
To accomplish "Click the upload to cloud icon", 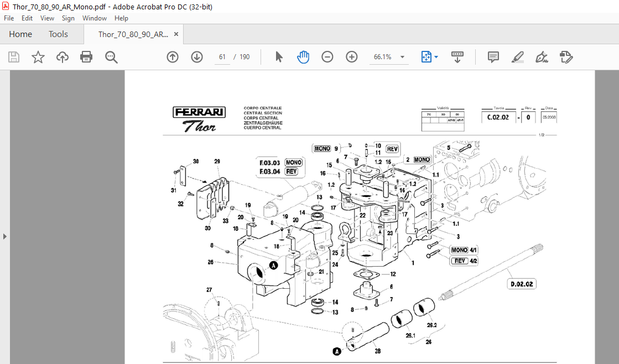I will point(63,57).
